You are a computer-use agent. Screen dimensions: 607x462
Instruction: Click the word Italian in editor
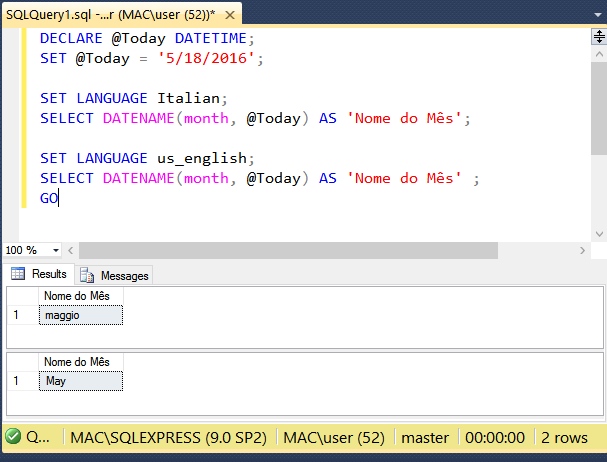click(189, 98)
